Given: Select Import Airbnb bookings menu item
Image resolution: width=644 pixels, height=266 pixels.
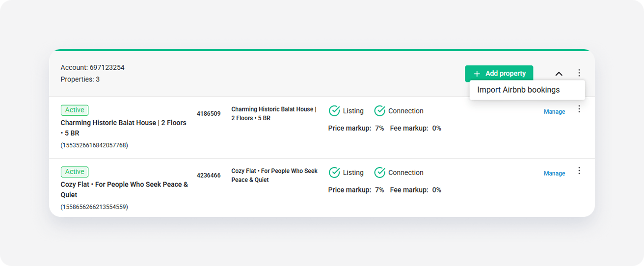Looking at the screenshot, I should (x=518, y=90).
